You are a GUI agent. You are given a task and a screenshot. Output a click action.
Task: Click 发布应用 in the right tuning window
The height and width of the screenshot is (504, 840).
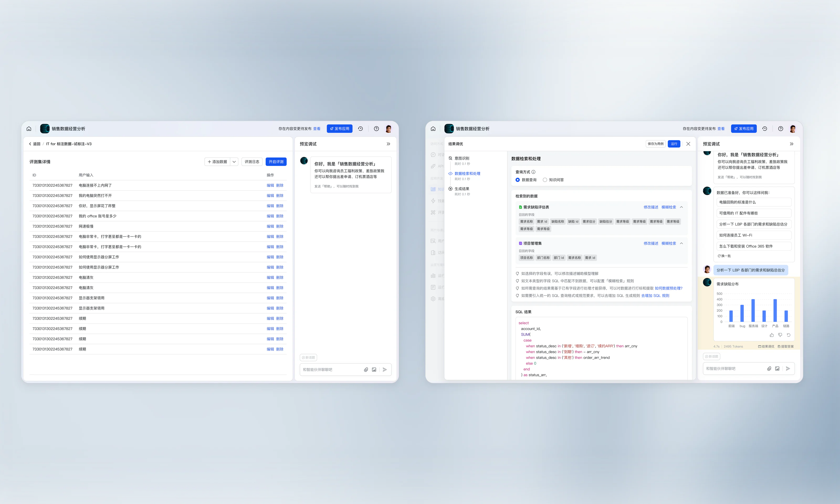[744, 129]
